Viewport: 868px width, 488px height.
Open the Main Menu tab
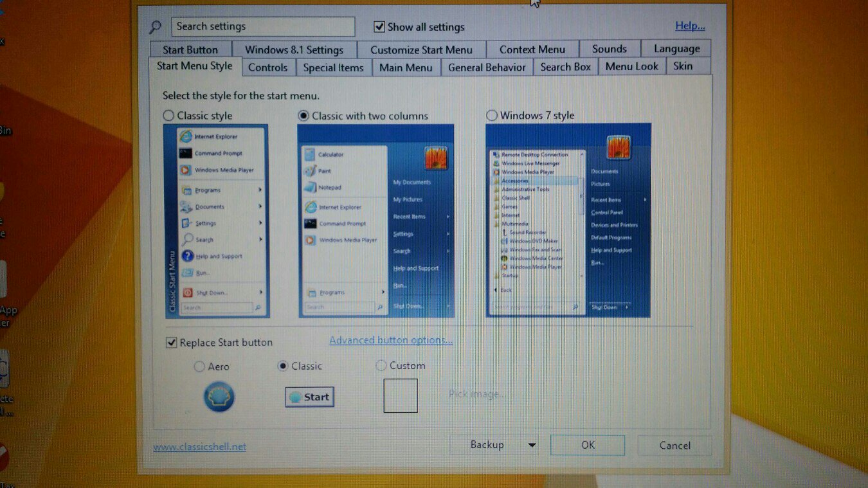tap(406, 68)
